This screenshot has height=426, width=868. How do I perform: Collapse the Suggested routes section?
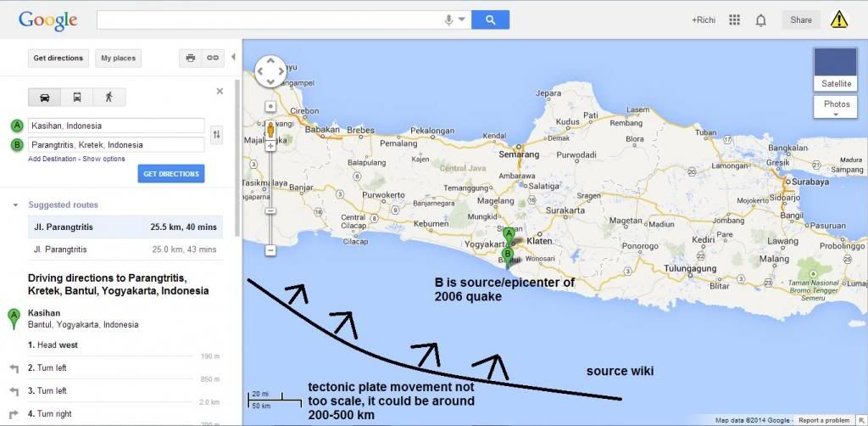(15, 205)
